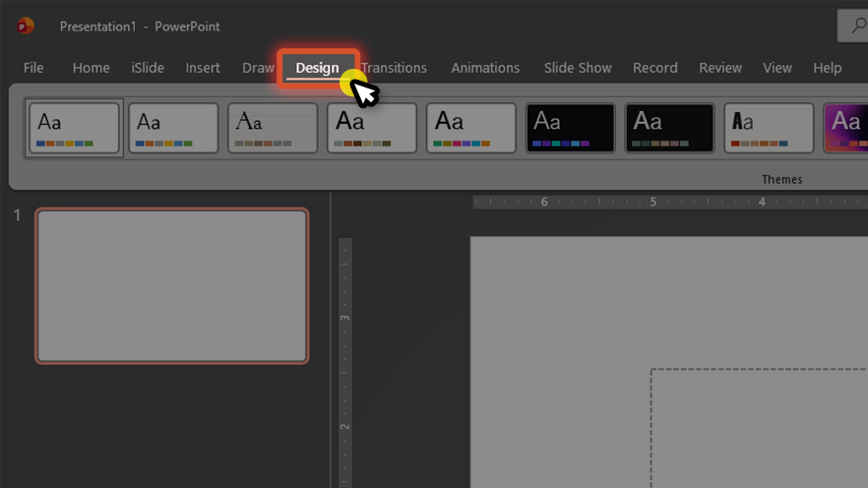Click the Themes group label
This screenshot has width=868, height=488.
tap(781, 179)
